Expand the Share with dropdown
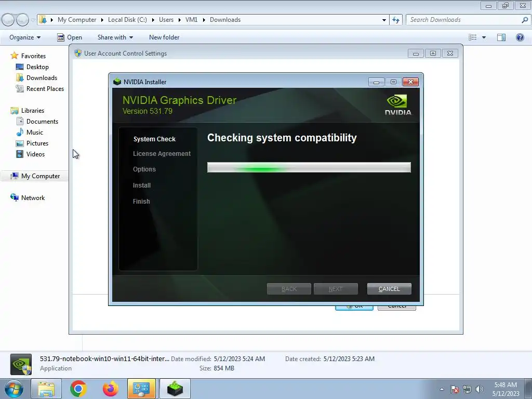532x399 pixels. (x=115, y=37)
